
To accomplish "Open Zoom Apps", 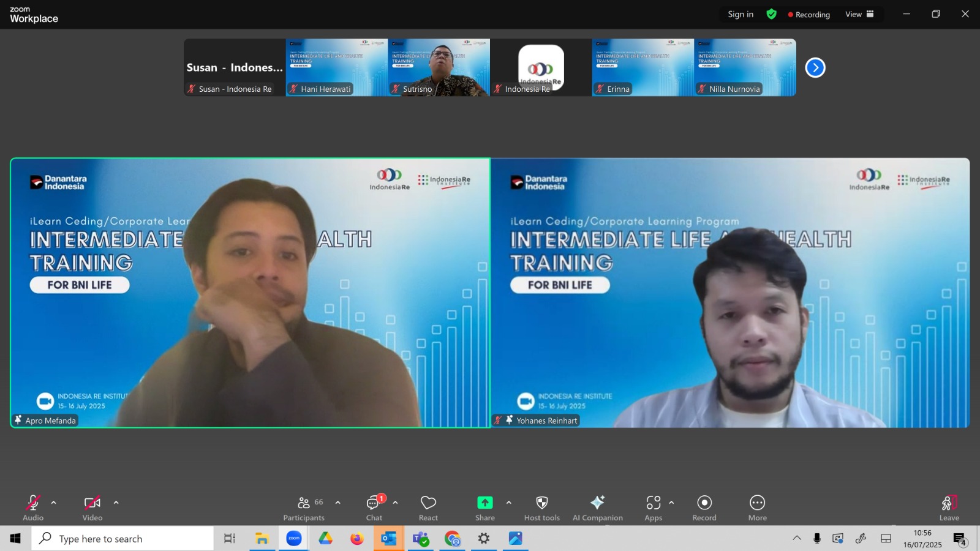I will coord(654,508).
